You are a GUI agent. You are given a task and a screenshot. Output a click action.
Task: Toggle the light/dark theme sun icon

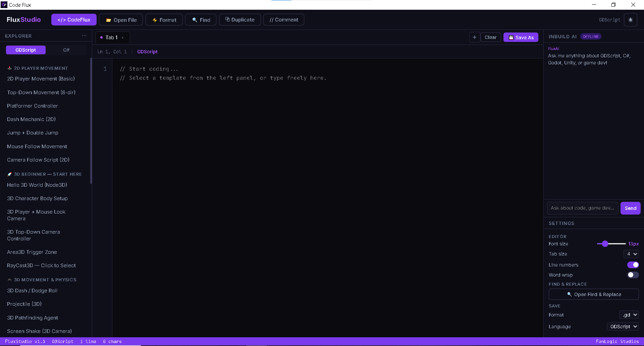click(x=630, y=20)
